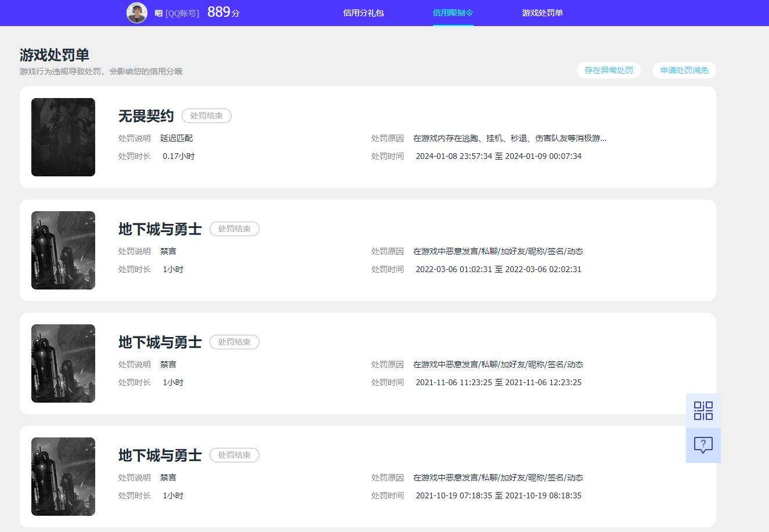The width and height of the screenshot is (769, 532).
Task: Click time range 2021-11-06 11:23:25
Action: click(x=499, y=382)
